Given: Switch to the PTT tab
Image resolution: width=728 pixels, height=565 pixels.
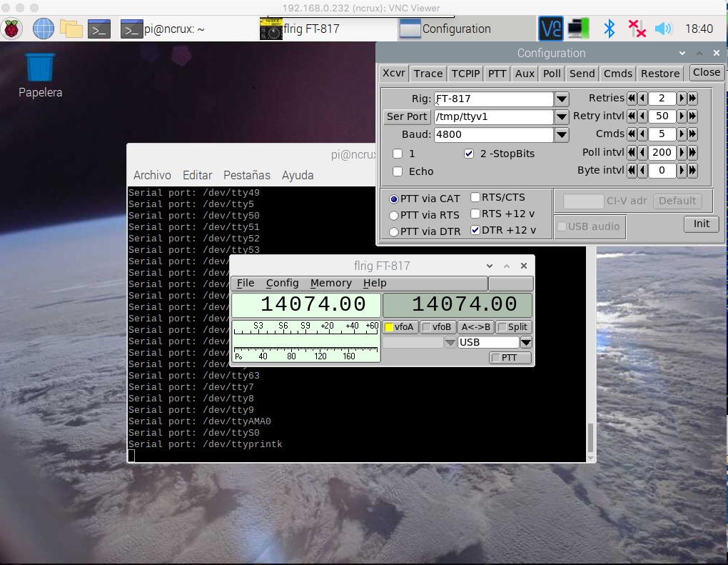Looking at the screenshot, I should coord(497,74).
